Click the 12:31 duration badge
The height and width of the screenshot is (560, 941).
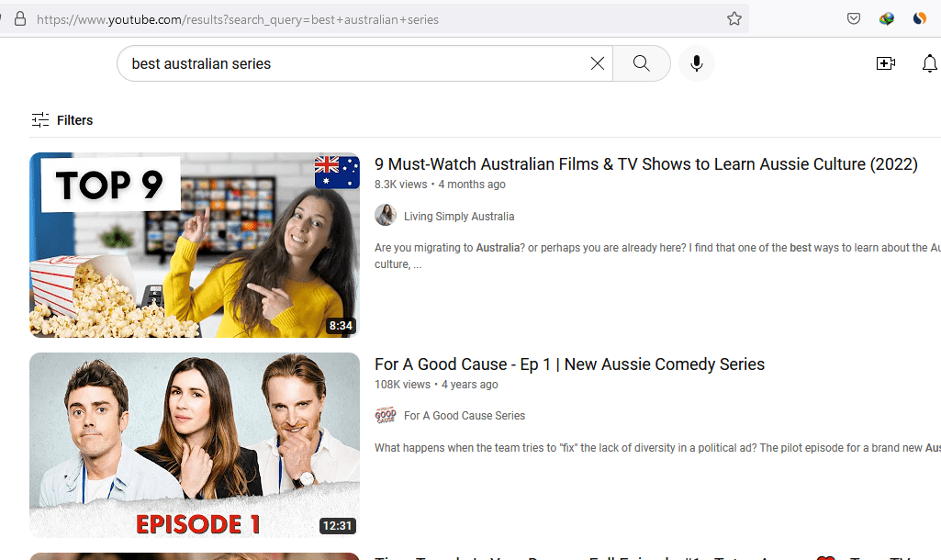[x=338, y=526]
